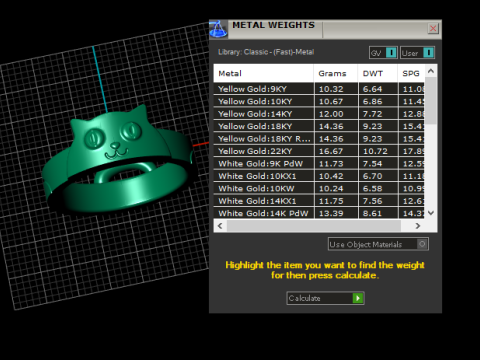Click the horizontal scroll right arrow
This screenshot has height=360, width=480.
[x=418, y=226]
